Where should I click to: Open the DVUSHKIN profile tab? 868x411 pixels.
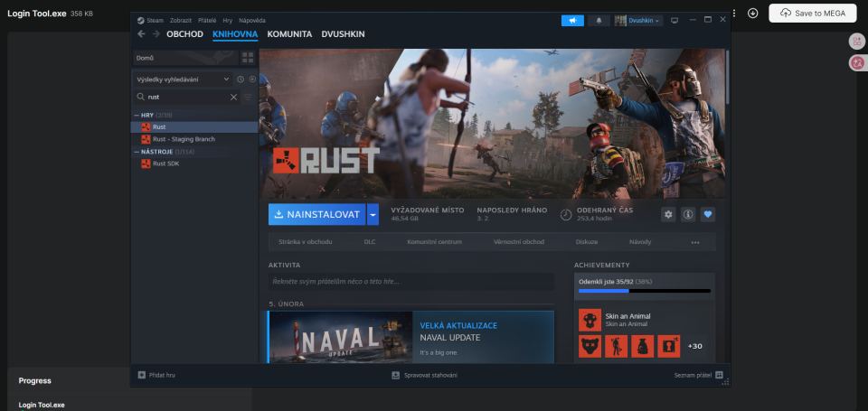point(343,33)
